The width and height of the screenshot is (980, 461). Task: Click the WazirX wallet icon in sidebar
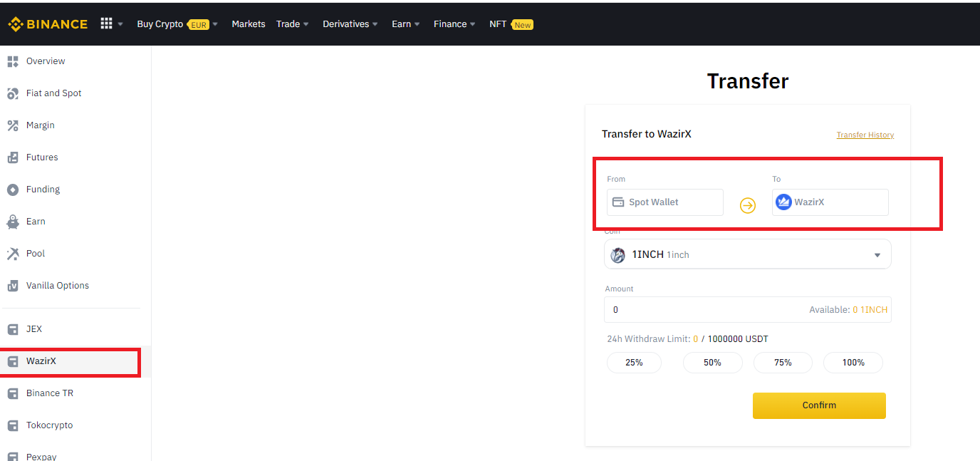pos(13,361)
